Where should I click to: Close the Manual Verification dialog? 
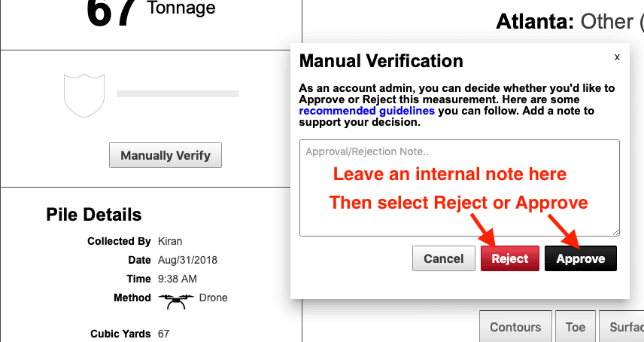click(617, 57)
